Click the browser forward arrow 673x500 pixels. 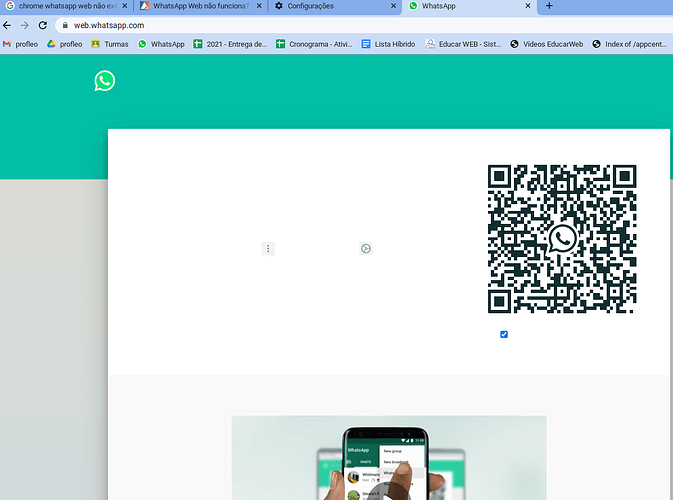(24, 25)
